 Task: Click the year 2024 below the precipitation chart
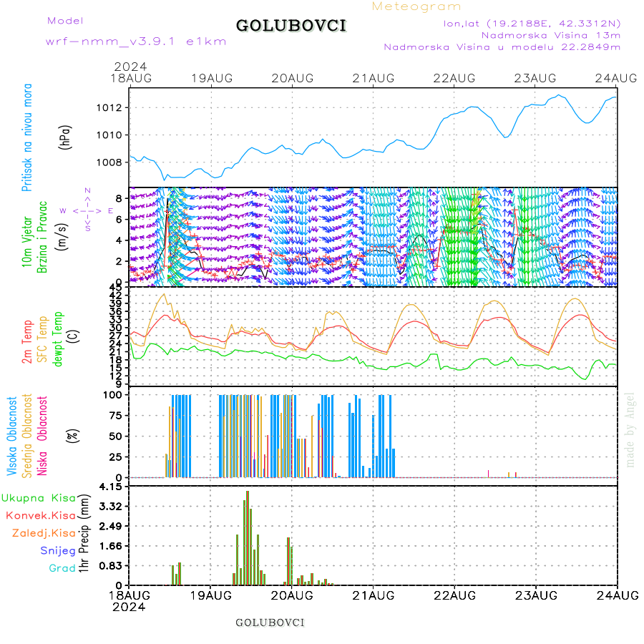point(129,607)
